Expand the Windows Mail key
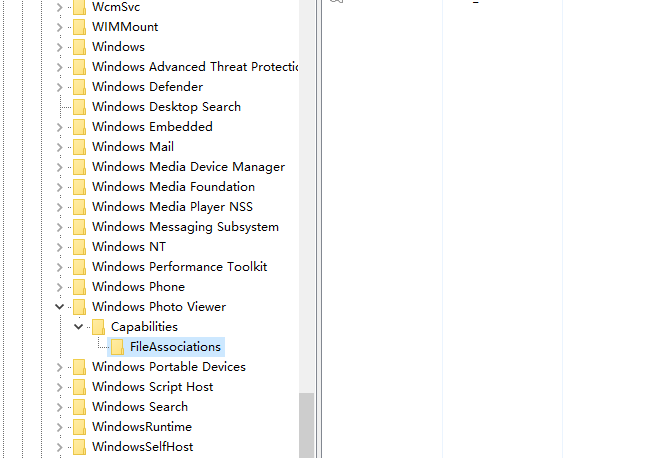This screenshot has width=672, height=458. (x=60, y=147)
